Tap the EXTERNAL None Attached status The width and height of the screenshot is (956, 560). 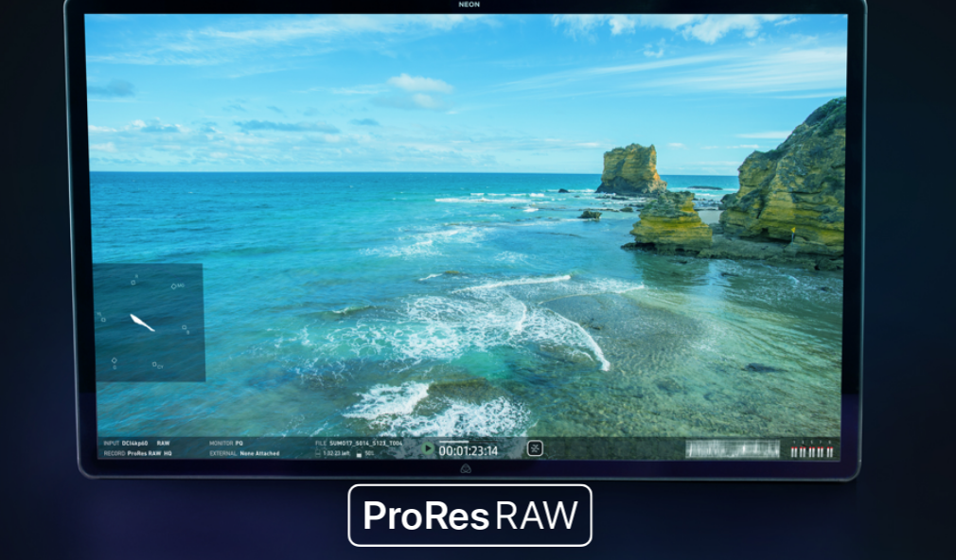pyautogui.click(x=244, y=453)
